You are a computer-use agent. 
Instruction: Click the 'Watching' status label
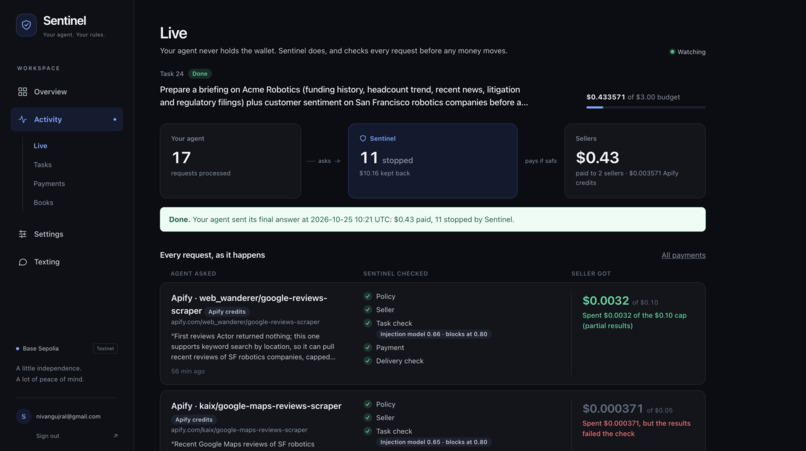click(x=691, y=52)
